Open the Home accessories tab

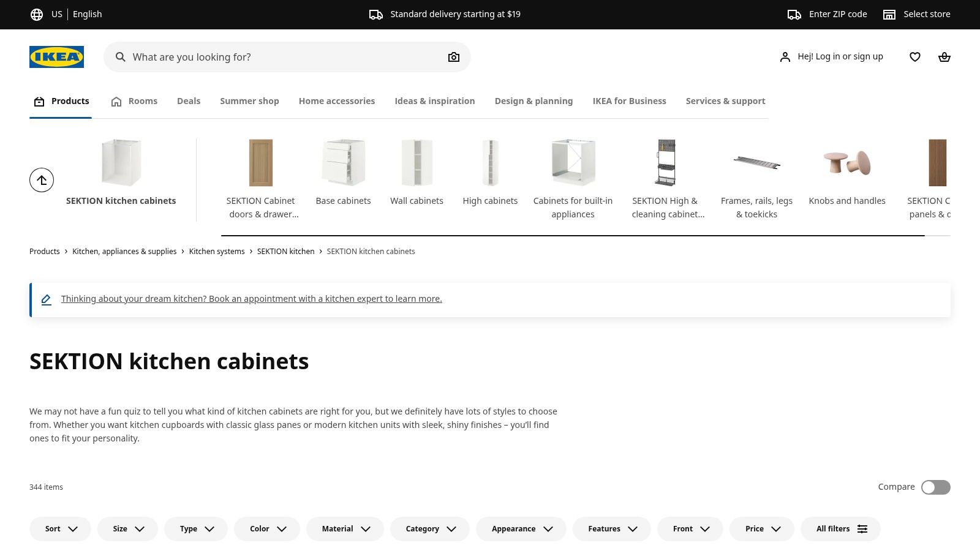(337, 102)
